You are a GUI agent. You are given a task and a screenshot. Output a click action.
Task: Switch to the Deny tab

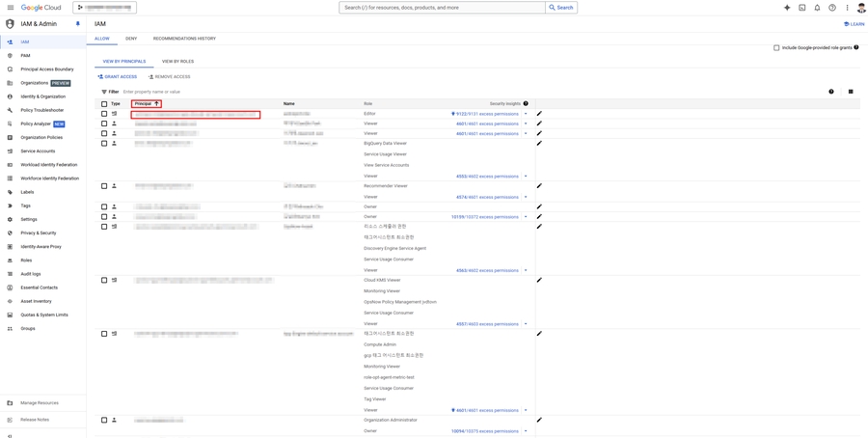pos(131,39)
